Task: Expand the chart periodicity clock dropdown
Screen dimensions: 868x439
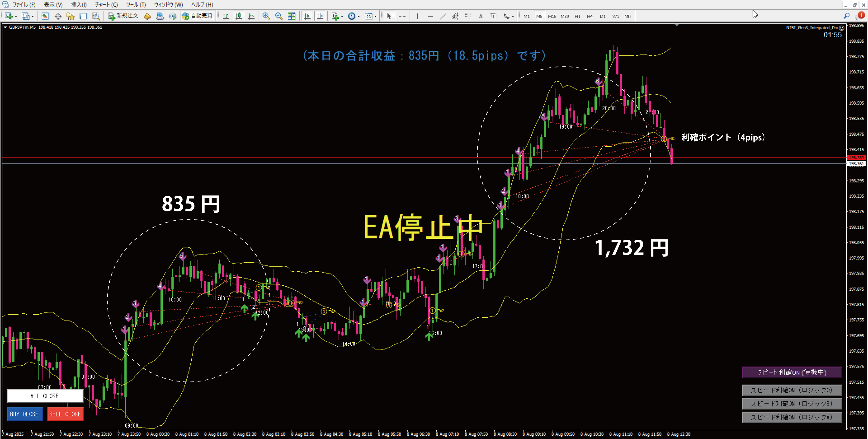Action: click(x=359, y=16)
